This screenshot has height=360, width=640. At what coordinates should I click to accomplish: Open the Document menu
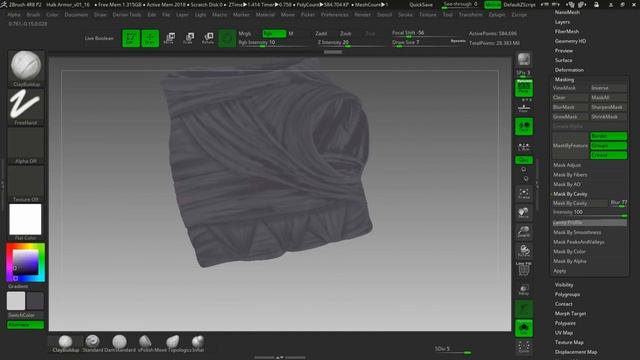pyautogui.click(x=76, y=15)
